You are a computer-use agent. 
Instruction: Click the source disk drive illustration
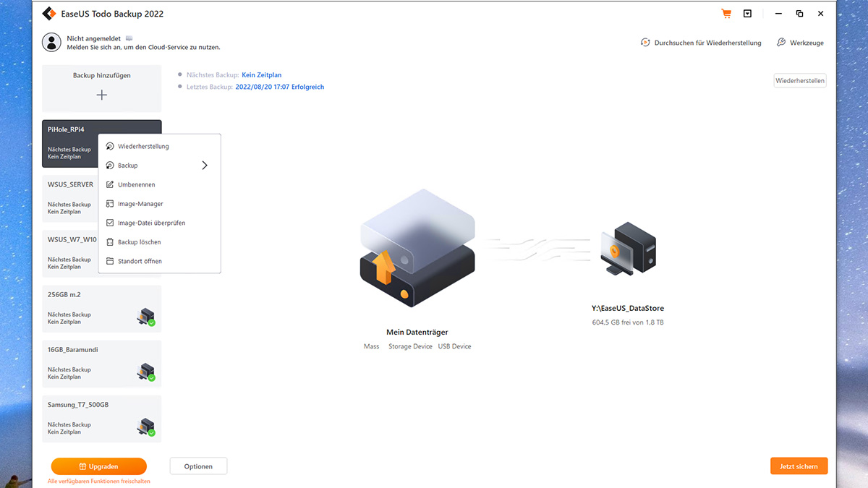click(417, 247)
